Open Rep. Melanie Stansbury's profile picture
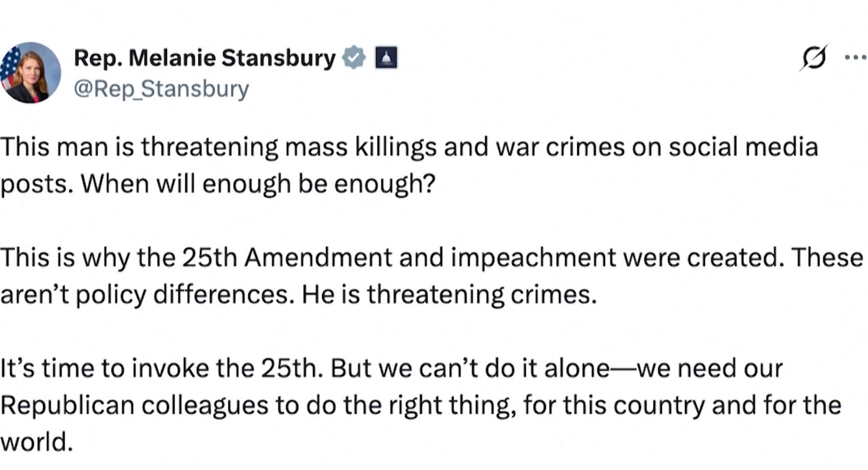Viewport: 868px width, 470px height. tap(30, 73)
